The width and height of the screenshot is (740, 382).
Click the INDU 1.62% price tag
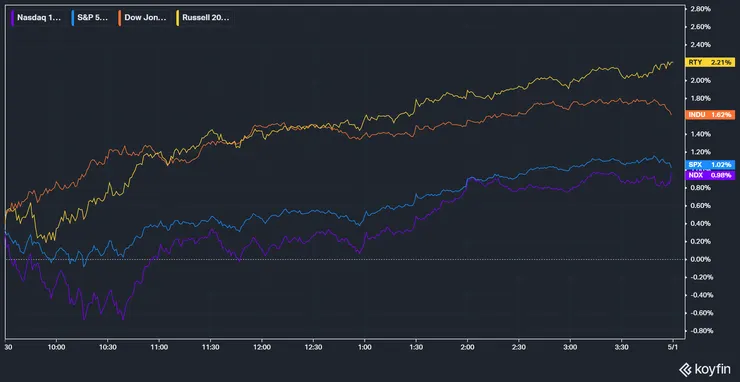pyautogui.click(x=711, y=114)
